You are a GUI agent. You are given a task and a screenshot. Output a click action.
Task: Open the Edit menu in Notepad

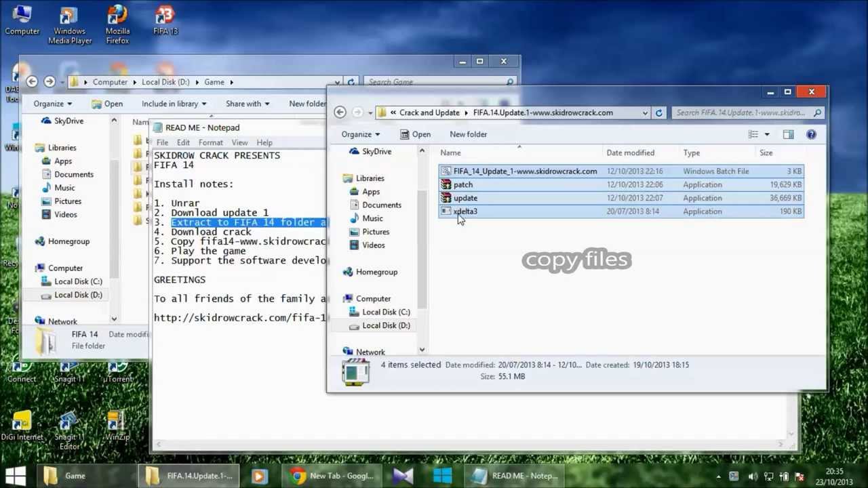point(183,142)
